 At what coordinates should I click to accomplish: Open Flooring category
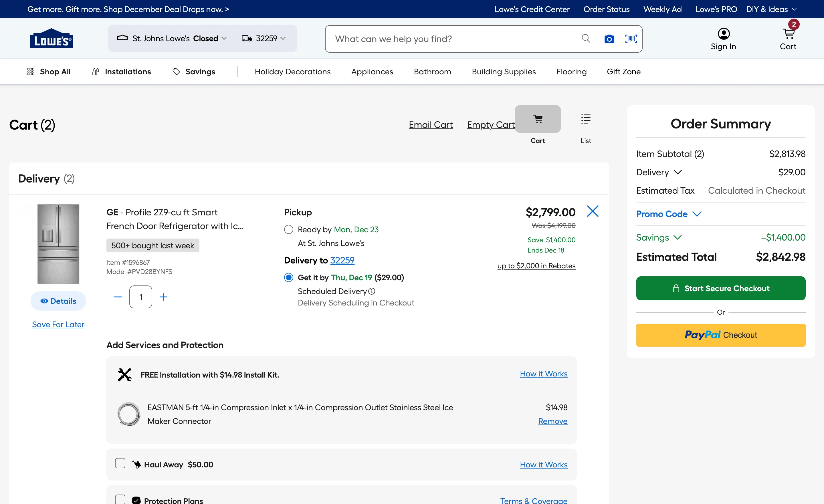coord(572,72)
